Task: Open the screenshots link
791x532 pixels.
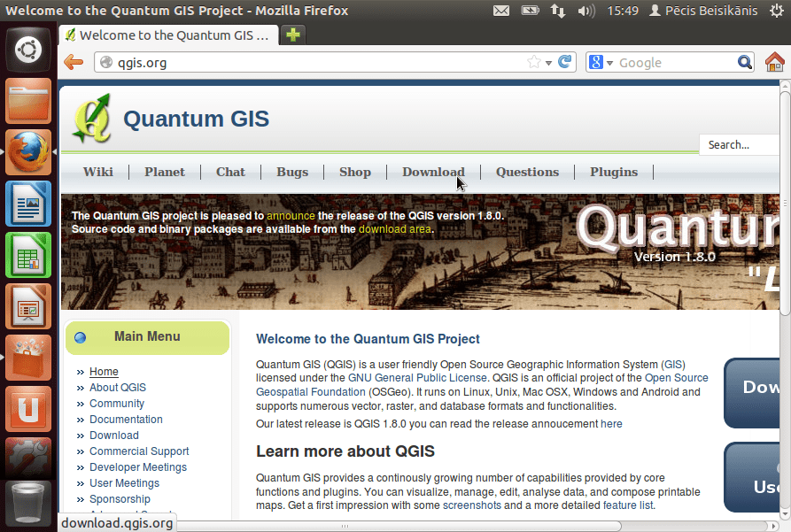Action: [472, 505]
